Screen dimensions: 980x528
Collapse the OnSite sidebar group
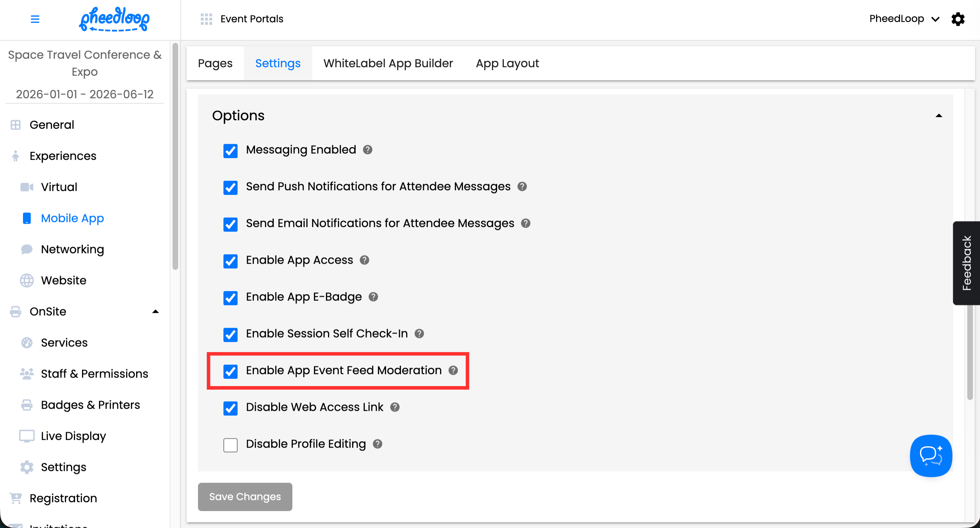click(155, 311)
